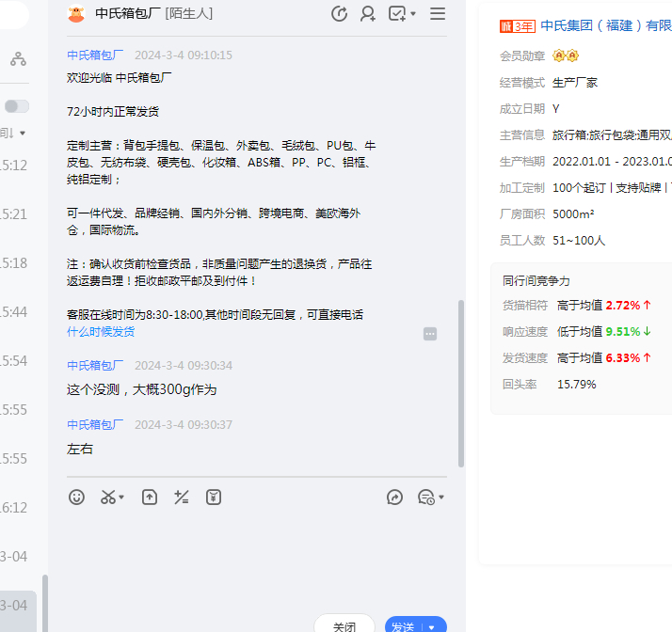Viewport: 672px width, 632px height.
Task: Open the emoji picker
Action: [x=77, y=498]
